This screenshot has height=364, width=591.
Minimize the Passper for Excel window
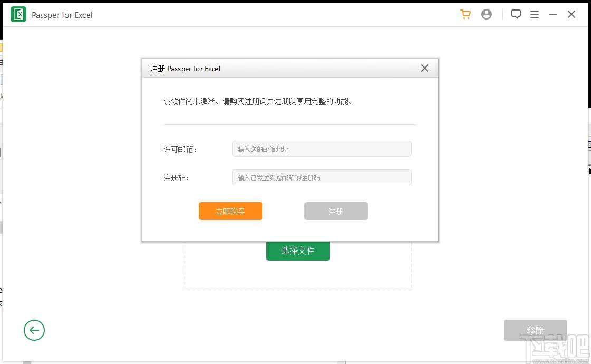click(553, 14)
